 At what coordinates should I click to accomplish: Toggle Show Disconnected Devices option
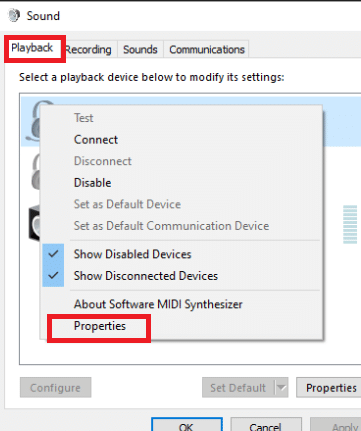[146, 276]
